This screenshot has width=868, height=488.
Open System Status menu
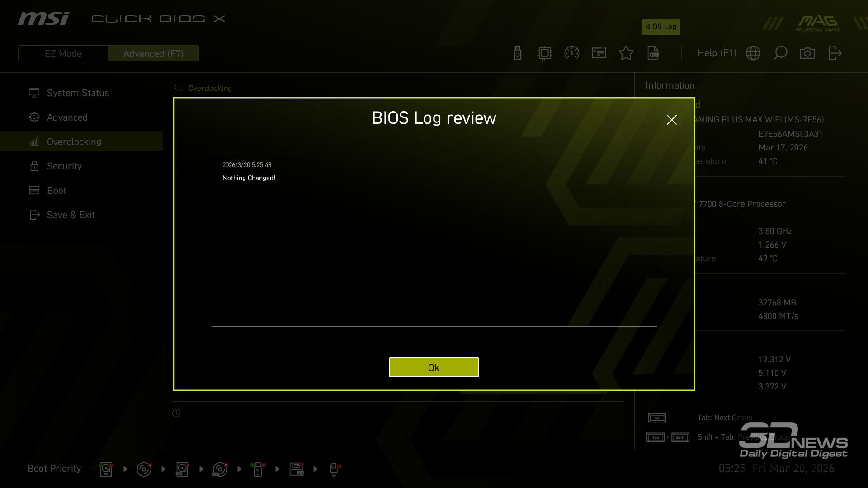point(78,93)
